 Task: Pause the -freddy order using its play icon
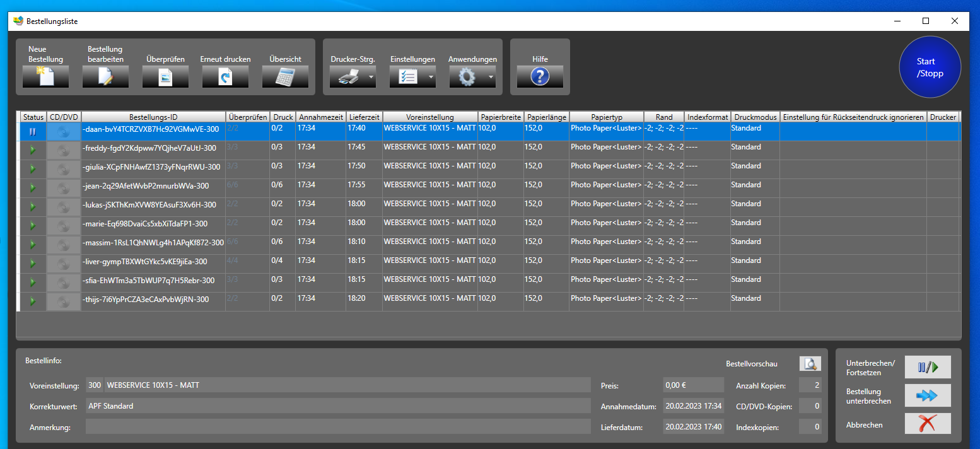(x=33, y=150)
